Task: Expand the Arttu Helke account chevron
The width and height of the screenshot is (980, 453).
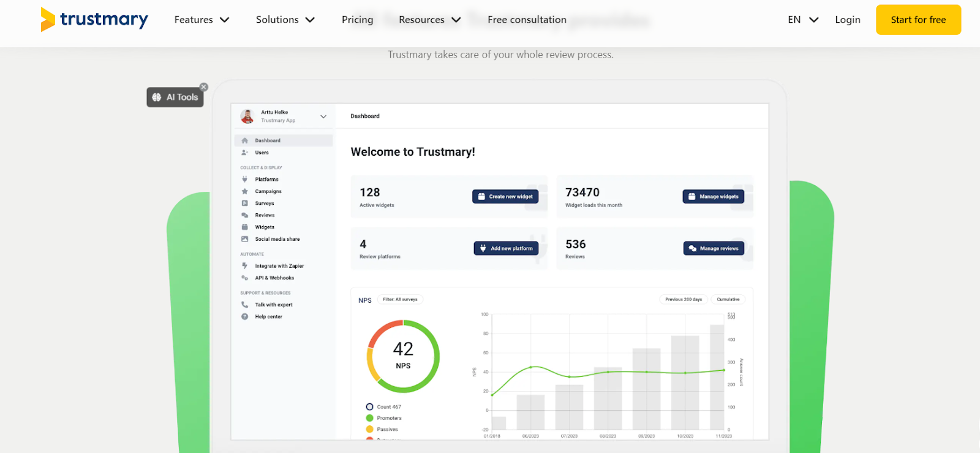Action: (x=323, y=116)
